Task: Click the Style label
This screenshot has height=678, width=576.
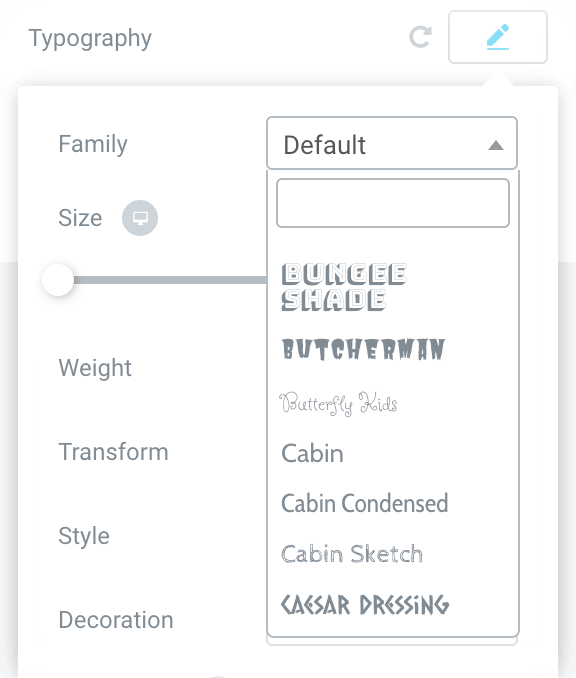Action: tap(84, 537)
